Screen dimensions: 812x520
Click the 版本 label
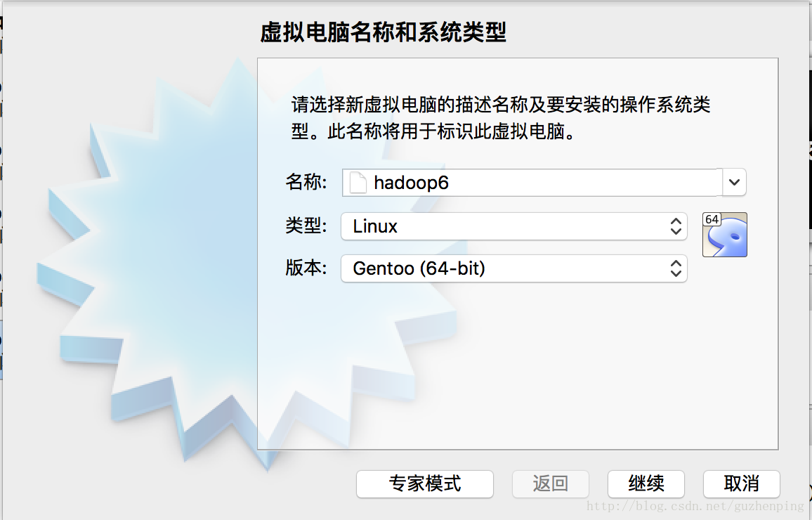(306, 268)
